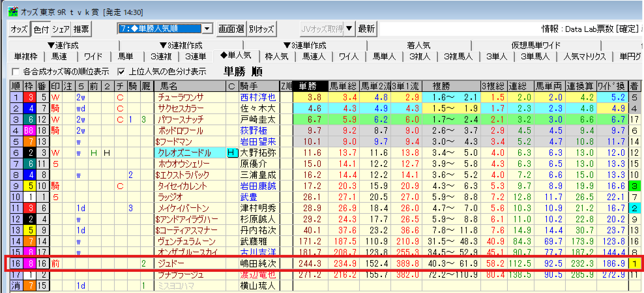Viewport: 644px width, 293px height.
Task: Click the green H mark in 前 column
Action: point(94,153)
